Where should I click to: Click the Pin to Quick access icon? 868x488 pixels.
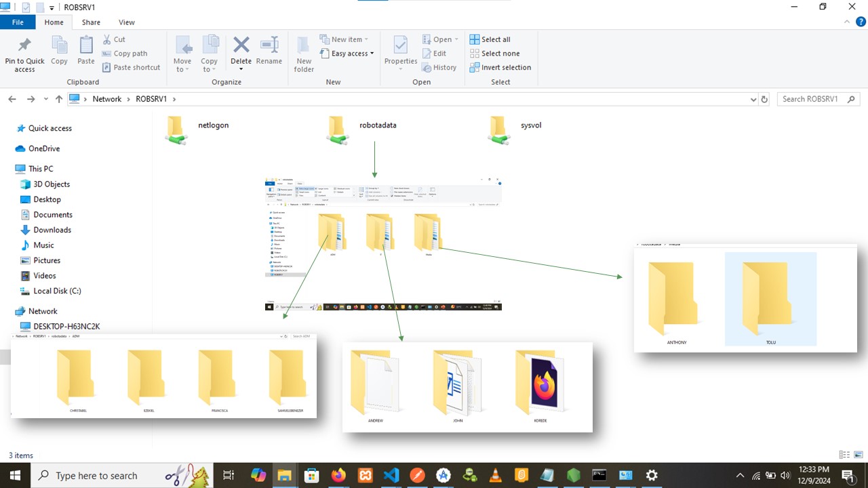tap(24, 54)
